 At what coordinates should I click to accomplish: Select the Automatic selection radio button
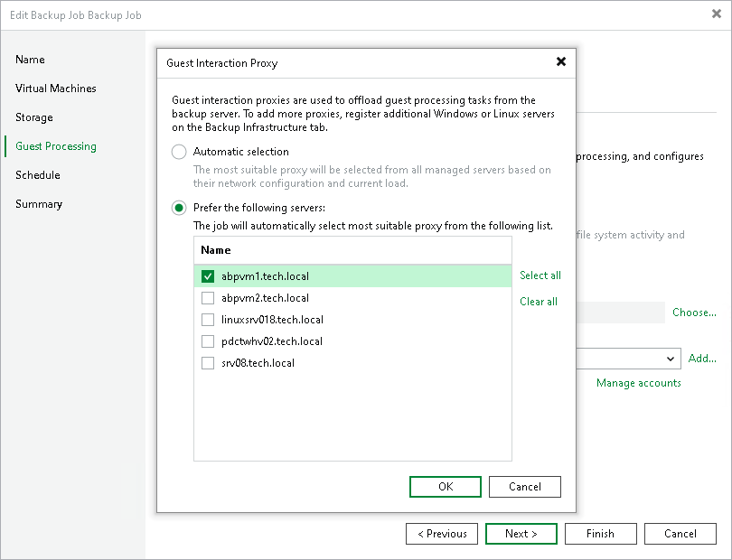click(179, 152)
